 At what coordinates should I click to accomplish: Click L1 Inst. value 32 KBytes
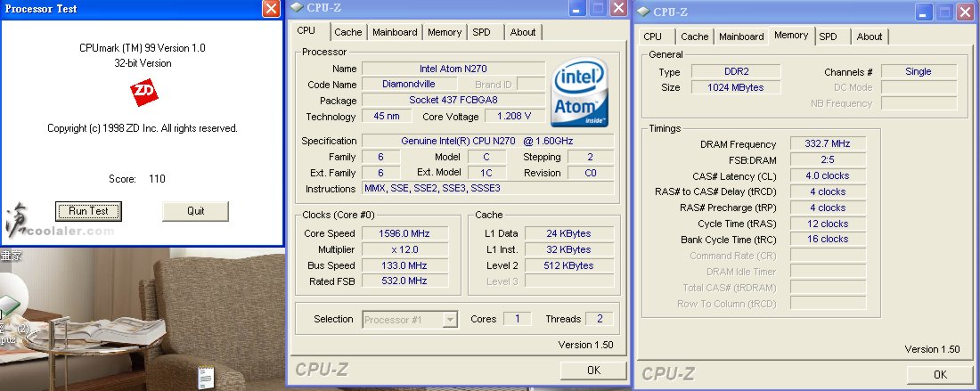[x=568, y=249]
